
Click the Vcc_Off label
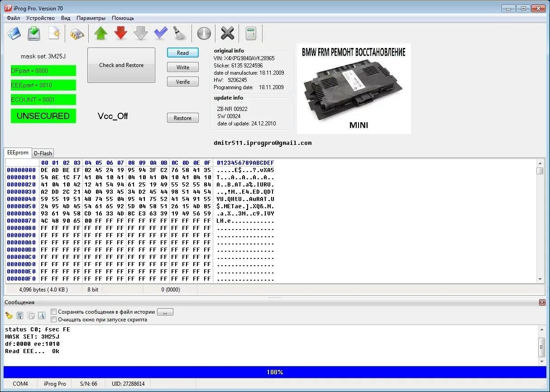click(x=113, y=116)
